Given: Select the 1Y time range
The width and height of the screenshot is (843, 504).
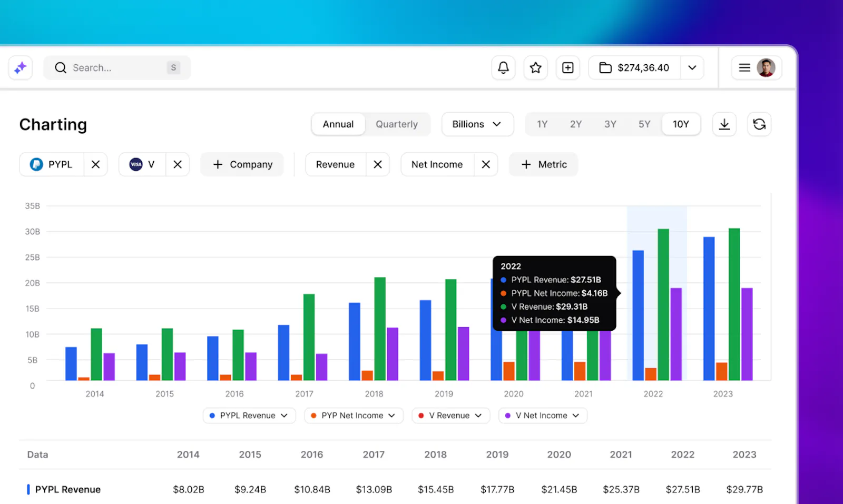Looking at the screenshot, I should click(542, 124).
